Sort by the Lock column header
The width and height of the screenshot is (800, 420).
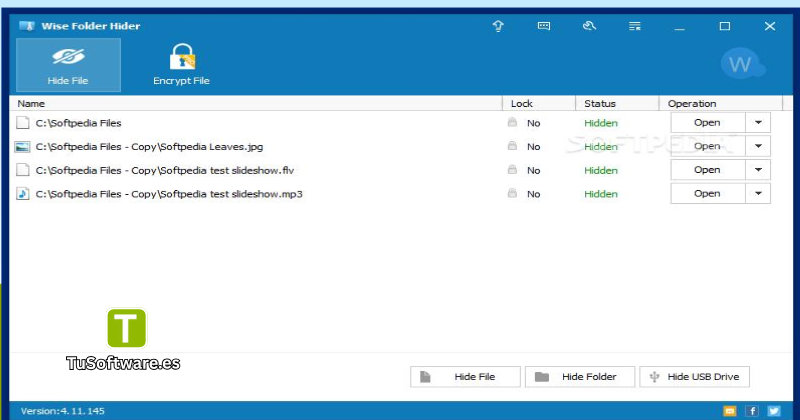539,104
